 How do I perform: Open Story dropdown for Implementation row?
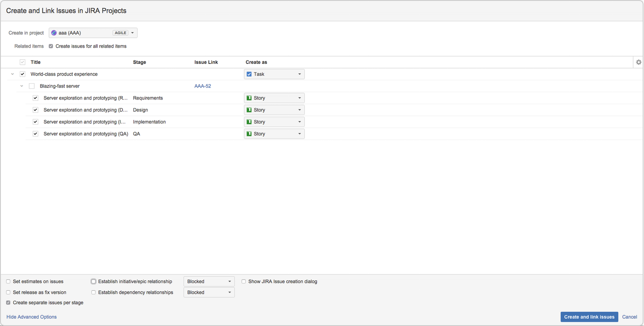274,122
